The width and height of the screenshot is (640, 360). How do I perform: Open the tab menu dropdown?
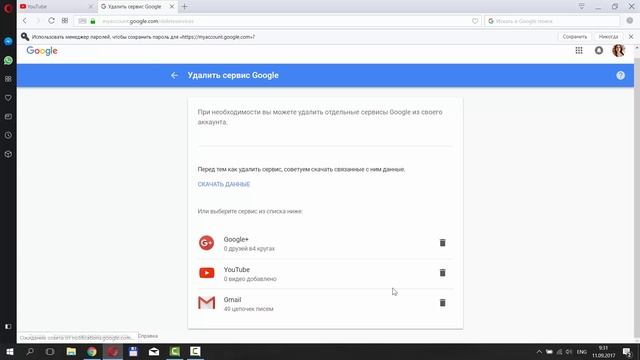(x=581, y=6)
